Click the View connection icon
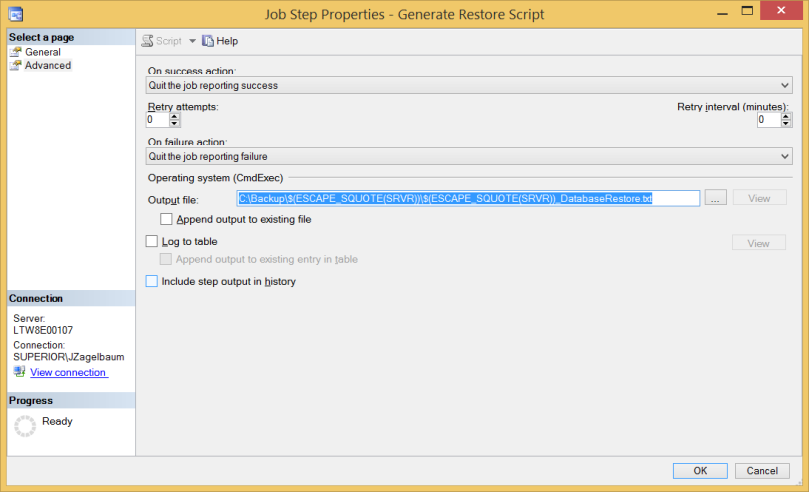Screen dimensions: 809x492 click(x=19, y=372)
